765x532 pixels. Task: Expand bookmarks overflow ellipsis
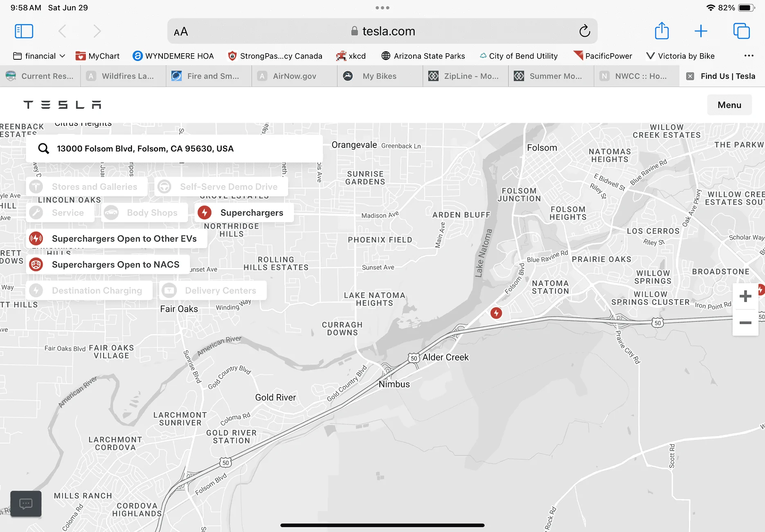coord(749,56)
